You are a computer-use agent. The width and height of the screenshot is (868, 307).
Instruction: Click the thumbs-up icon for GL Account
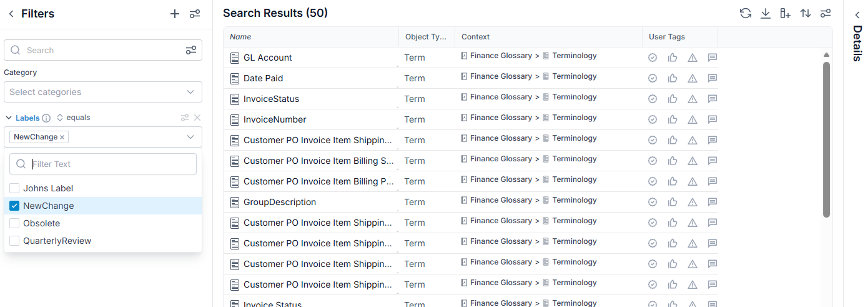673,58
